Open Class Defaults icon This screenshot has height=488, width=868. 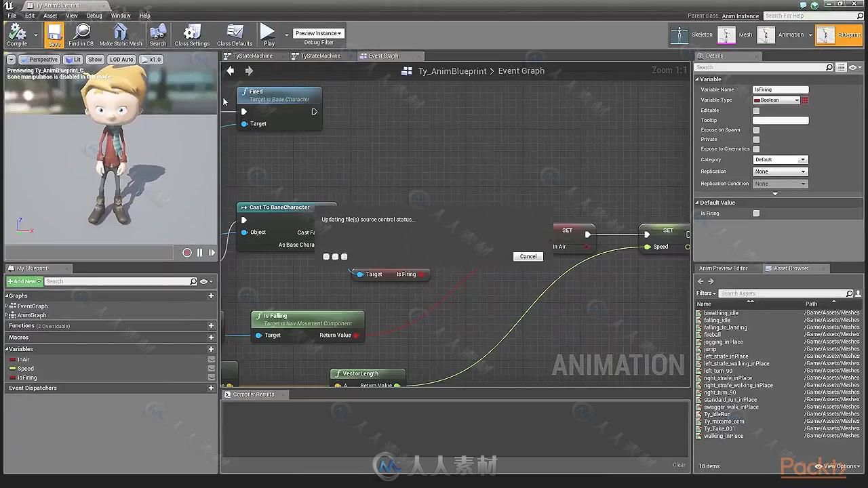235,35
